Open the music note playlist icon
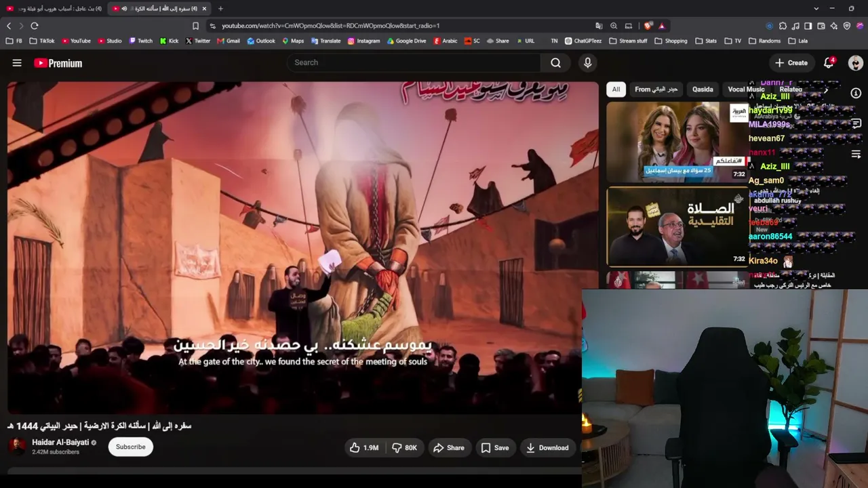This screenshot has width=868, height=488. click(x=795, y=26)
